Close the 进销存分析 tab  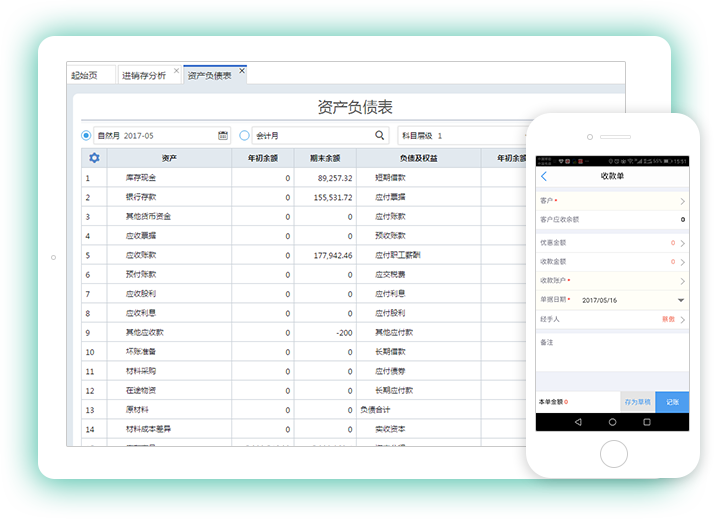click(x=177, y=71)
